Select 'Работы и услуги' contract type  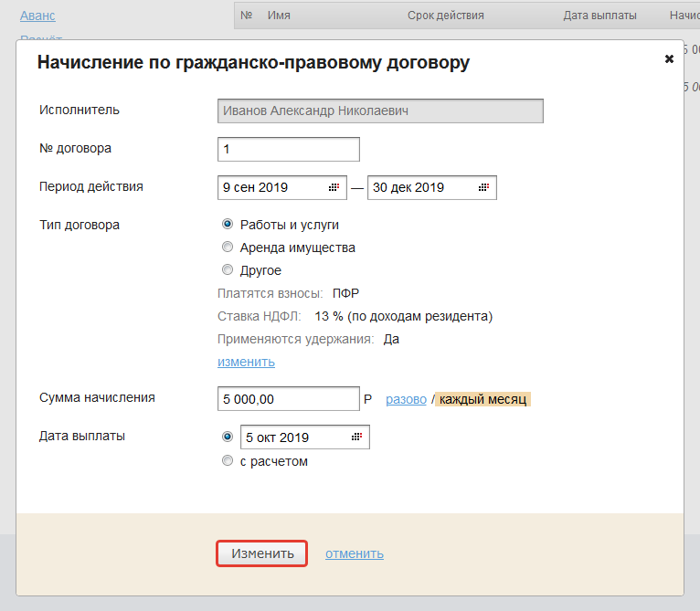coord(228,224)
